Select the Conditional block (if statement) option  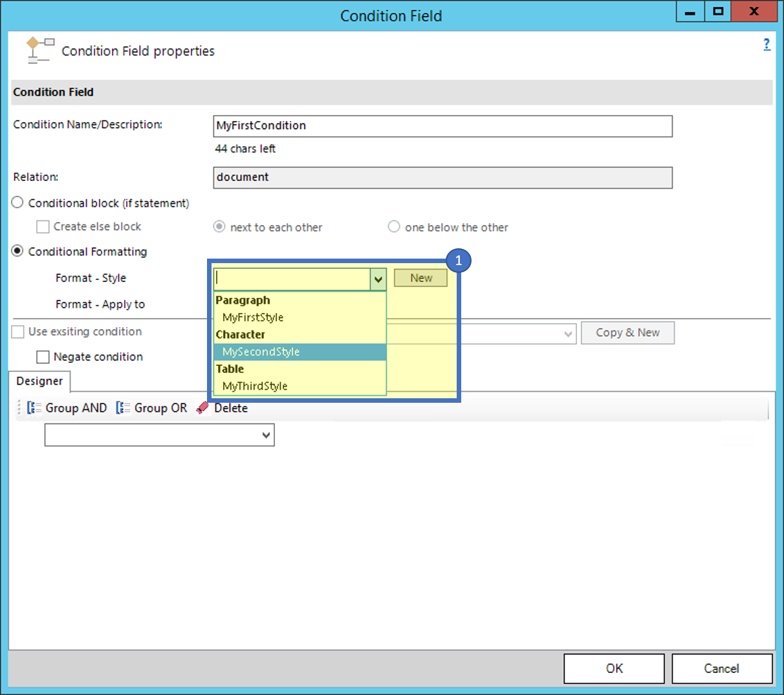click(x=17, y=202)
